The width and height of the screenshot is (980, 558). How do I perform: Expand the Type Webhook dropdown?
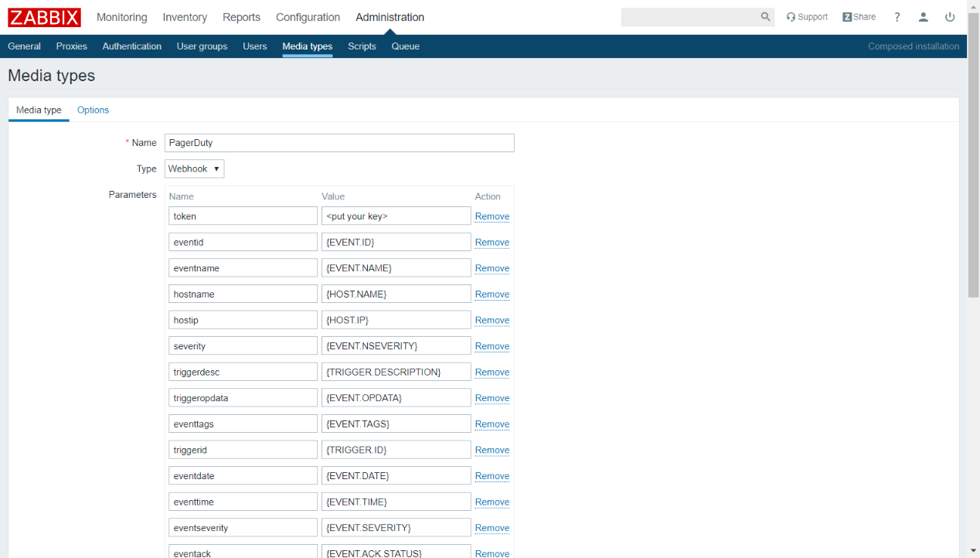click(195, 168)
